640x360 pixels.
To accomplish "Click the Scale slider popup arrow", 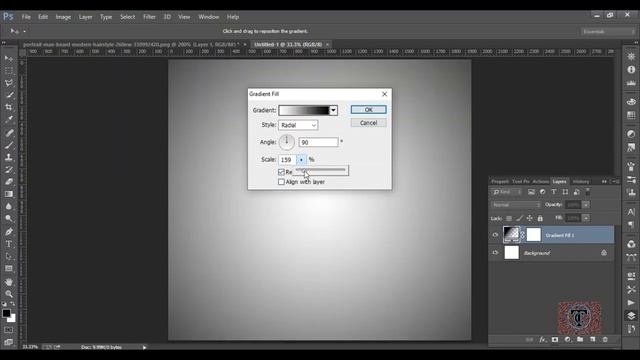I will pos(301,160).
